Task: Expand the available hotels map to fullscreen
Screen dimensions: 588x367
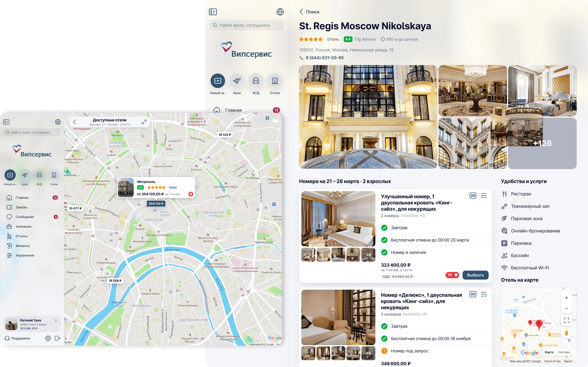Action: click(144, 122)
